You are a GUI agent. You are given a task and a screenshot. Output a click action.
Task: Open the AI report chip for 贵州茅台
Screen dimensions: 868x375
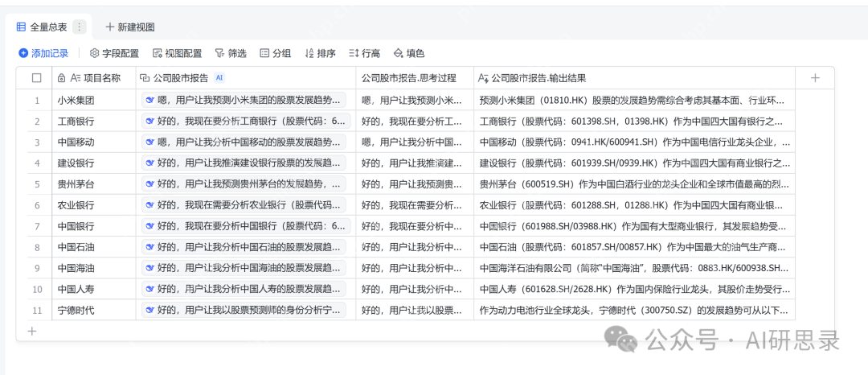point(244,184)
